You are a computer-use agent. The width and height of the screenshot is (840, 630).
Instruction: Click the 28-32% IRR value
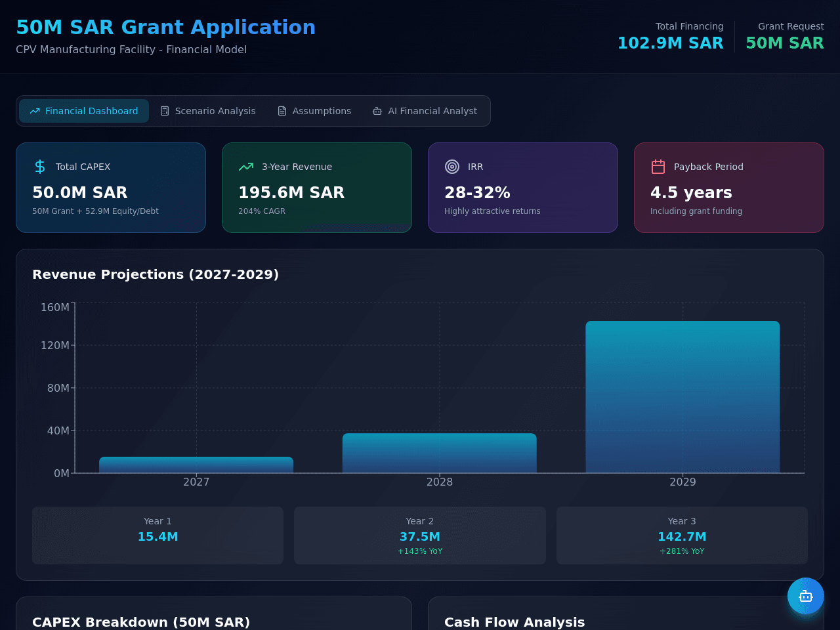click(x=477, y=193)
